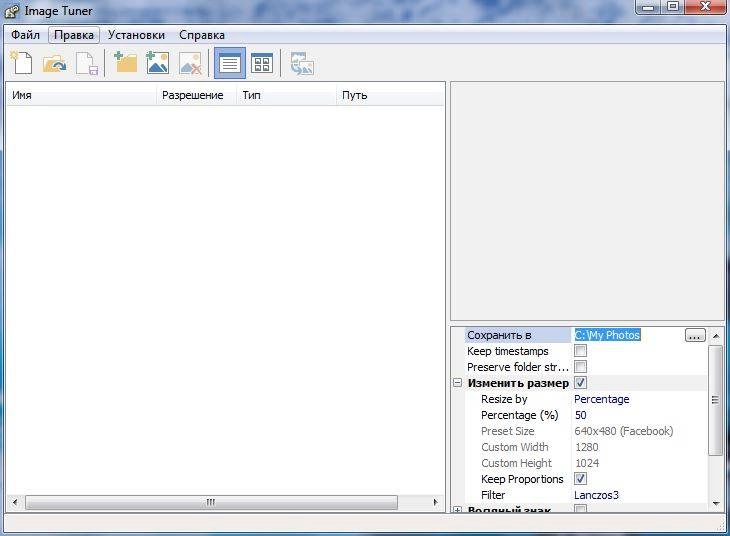Click the properties panel vertical scrollbar thumb
The image size is (730, 536).
[716, 400]
